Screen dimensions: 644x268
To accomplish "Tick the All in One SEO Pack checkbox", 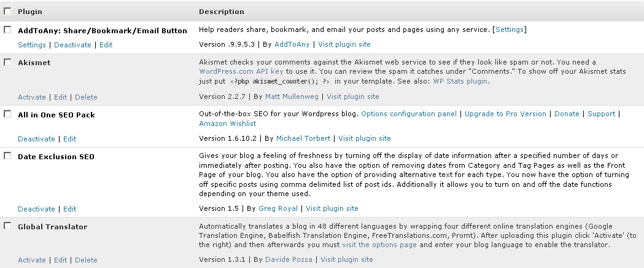I will (7, 114).
